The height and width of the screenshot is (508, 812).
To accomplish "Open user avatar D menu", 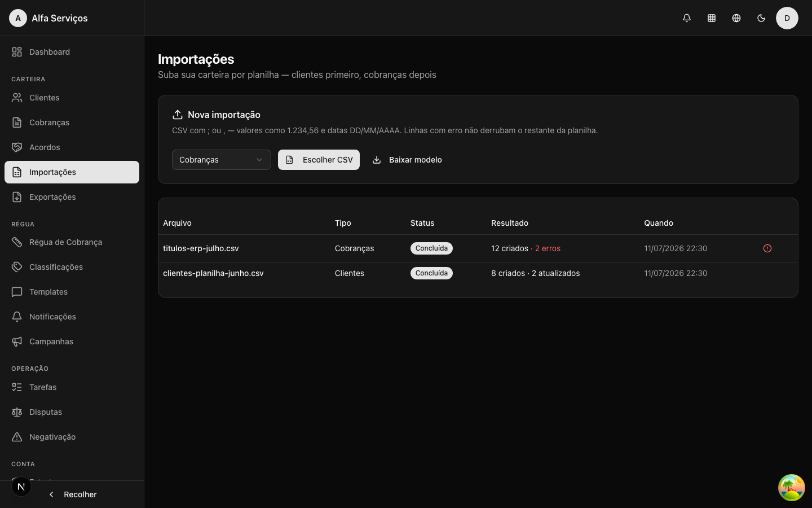I will [787, 18].
